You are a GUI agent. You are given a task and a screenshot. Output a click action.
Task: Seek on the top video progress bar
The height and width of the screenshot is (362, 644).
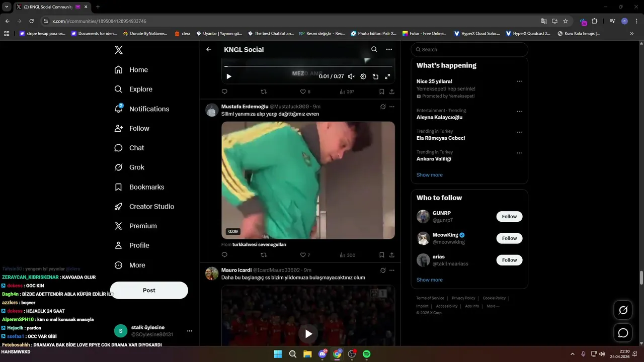point(308,66)
